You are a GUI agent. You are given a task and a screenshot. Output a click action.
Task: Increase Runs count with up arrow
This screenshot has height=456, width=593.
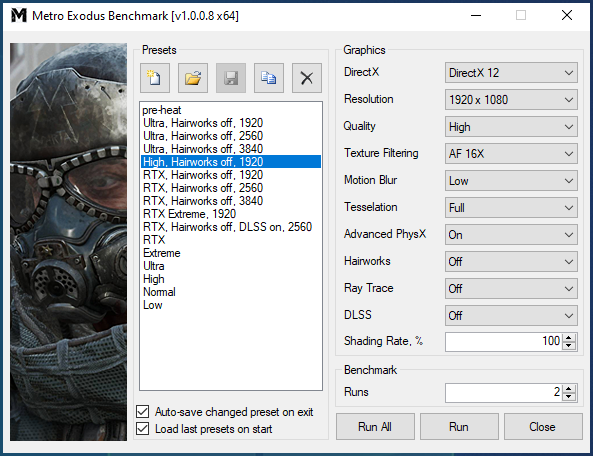[569, 389]
